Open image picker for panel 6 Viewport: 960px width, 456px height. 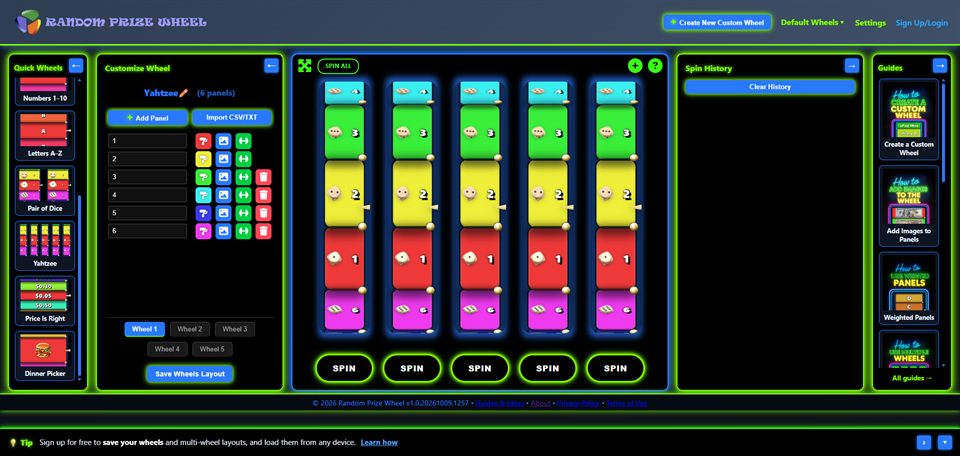(223, 231)
